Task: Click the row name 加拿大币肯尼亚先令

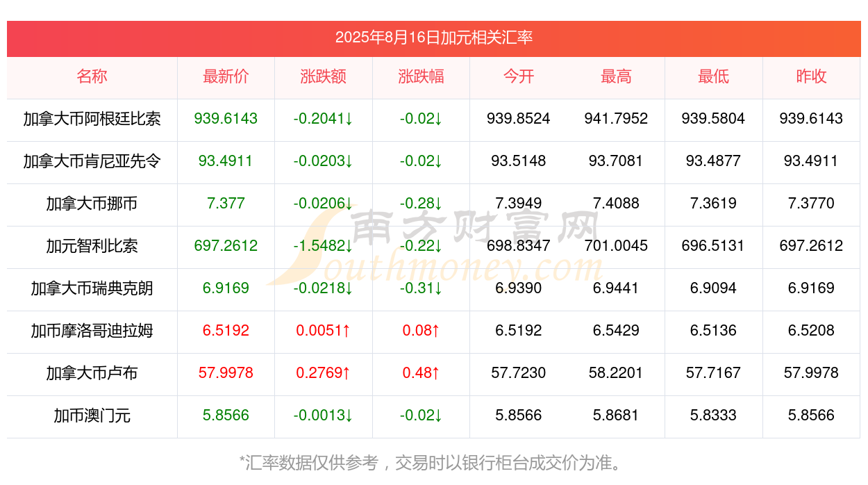Action: (92, 161)
